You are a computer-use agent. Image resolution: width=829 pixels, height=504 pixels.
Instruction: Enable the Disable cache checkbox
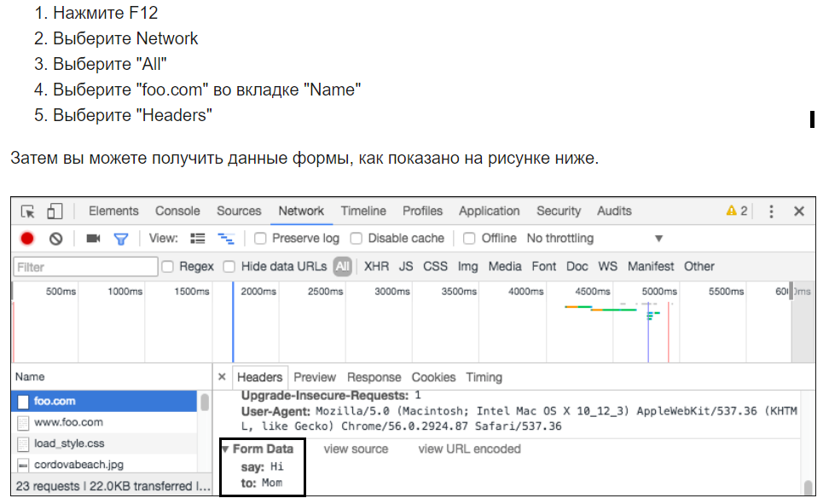(357, 239)
